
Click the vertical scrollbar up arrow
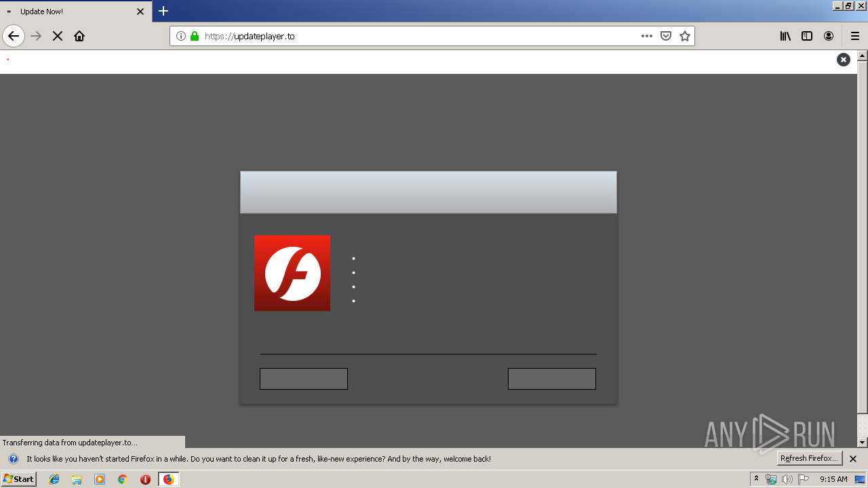(863, 56)
